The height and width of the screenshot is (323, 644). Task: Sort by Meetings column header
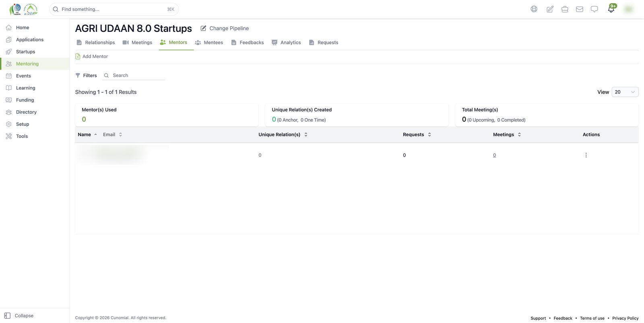[x=507, y=135]
